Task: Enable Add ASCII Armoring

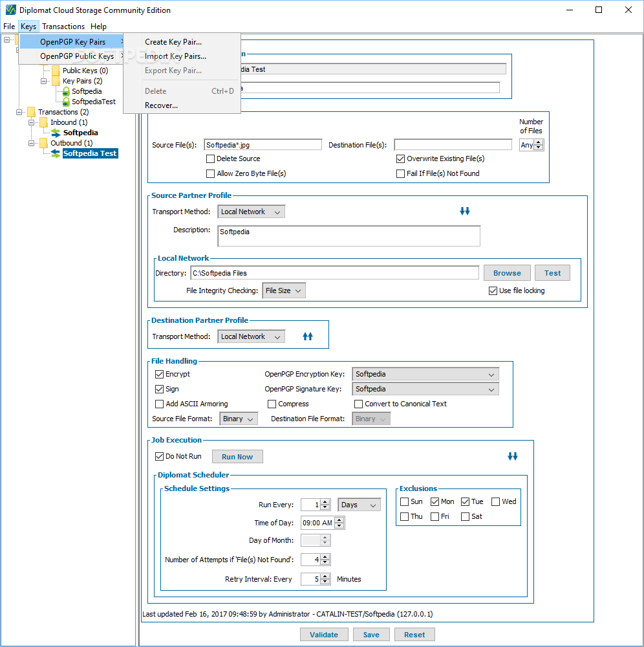Action: click(x=159, y=404)
